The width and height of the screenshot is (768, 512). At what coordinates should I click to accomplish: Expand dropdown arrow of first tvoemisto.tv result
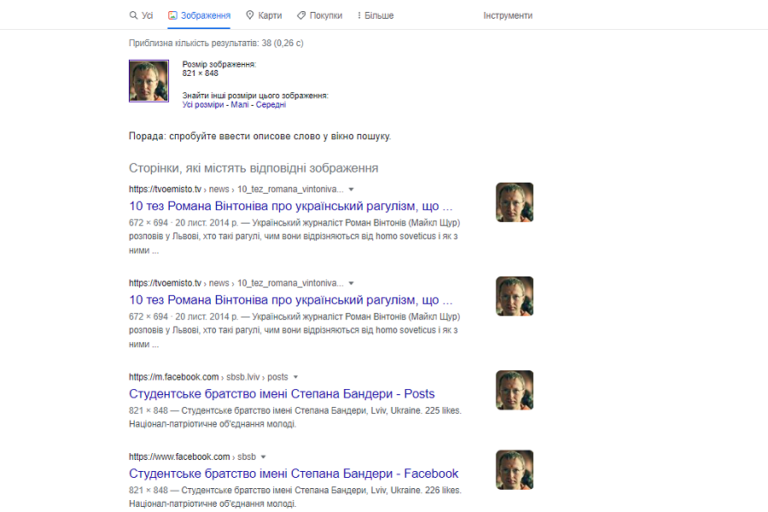(x=351, y=189)
